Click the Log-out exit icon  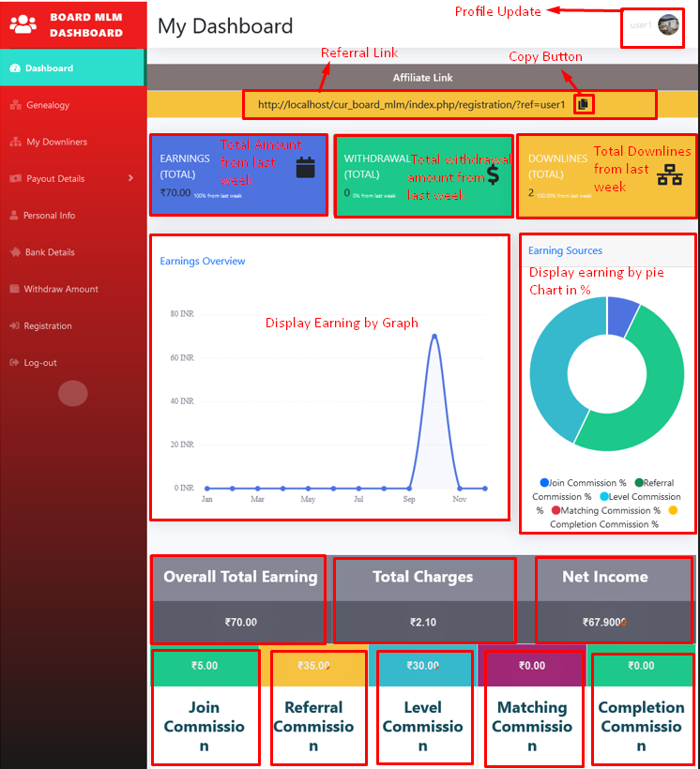[x=14, y=362]
